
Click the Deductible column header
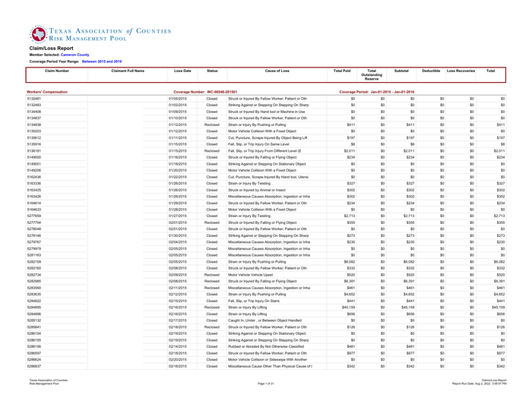[x=431, y=71]
